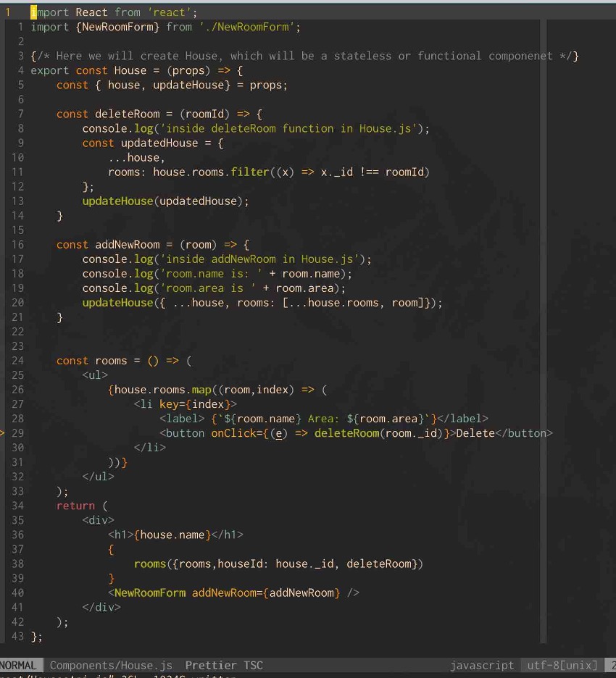Click the highlighted cursor on the word import
This screenshot has width=616, height=678.
pos(33,12)
